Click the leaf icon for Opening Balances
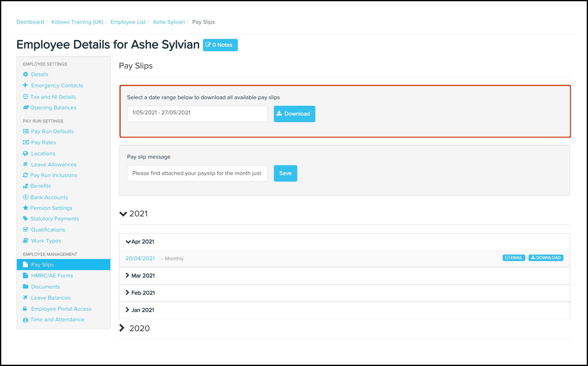The height and width of the screenshot is (366, 588). click(25, 107)
